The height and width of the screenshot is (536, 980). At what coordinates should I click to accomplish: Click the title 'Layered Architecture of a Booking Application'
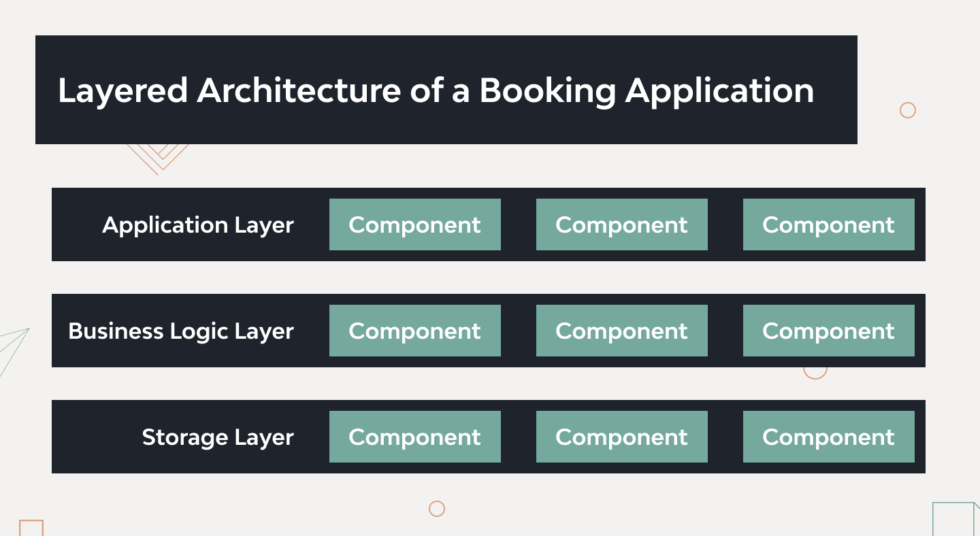[436, 90]
